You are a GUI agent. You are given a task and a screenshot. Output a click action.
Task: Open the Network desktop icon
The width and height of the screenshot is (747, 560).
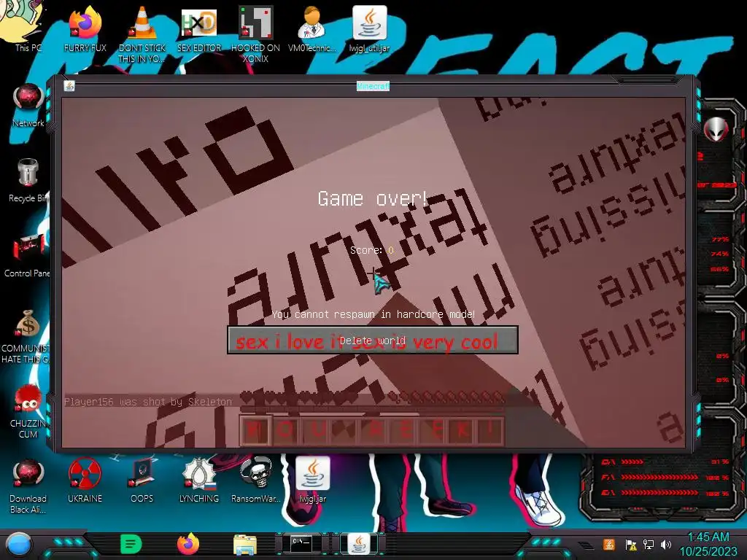pyautogui.click(x=28, y=105)
